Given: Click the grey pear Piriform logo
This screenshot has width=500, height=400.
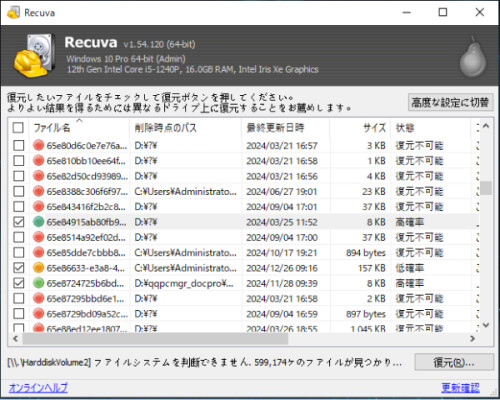Looking at the screenshot, I should (x=473, y=57).
